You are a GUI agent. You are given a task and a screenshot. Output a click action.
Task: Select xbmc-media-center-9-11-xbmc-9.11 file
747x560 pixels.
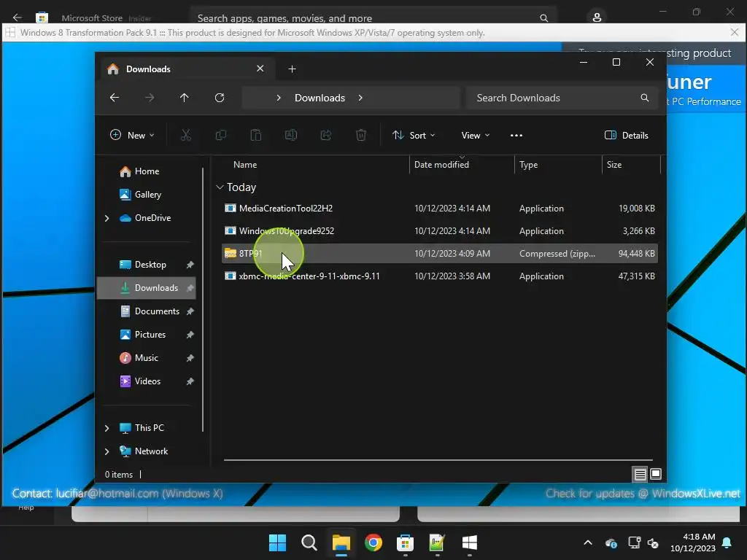point(440,276)
